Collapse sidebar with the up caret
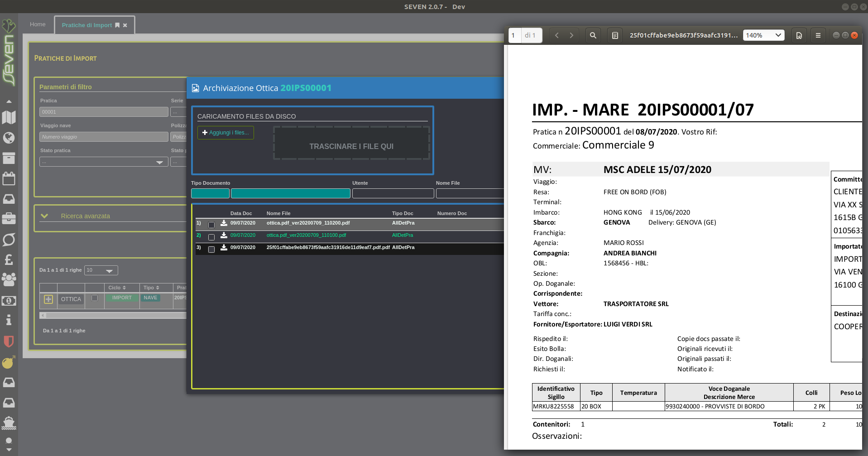The width and height of the screenshot is (868, 456). click(9, 101)
